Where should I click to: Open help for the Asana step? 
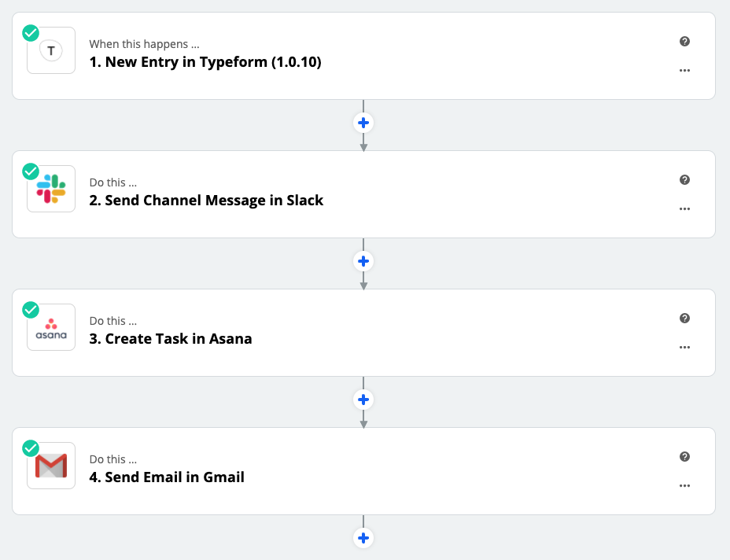pos(684,318)
